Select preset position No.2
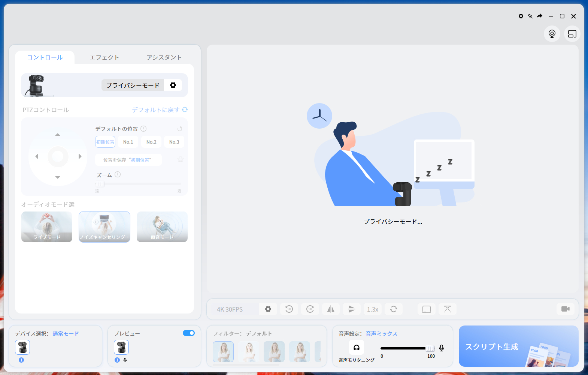 (x=151, y=142)
